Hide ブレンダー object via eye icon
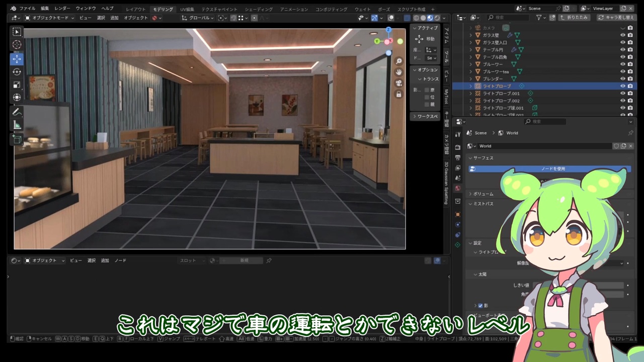Screen dimensions: 644x362 [623, 79]
